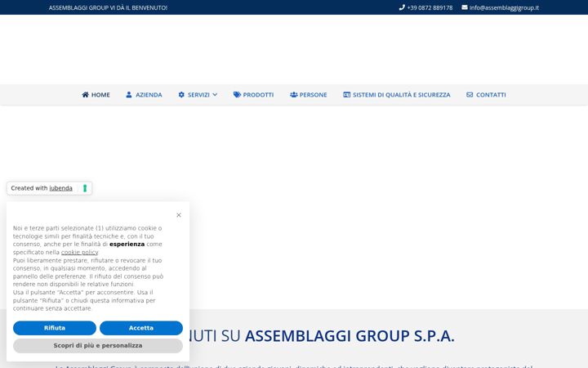Expand the Servizi dropdown chevron
The image size is (588, 368).
tap(215, 95)
